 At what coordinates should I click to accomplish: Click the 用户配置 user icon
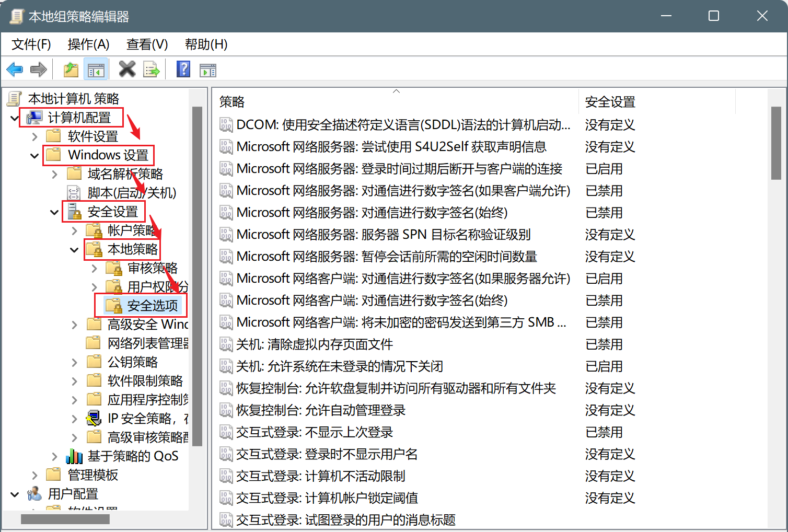(34, 493)
